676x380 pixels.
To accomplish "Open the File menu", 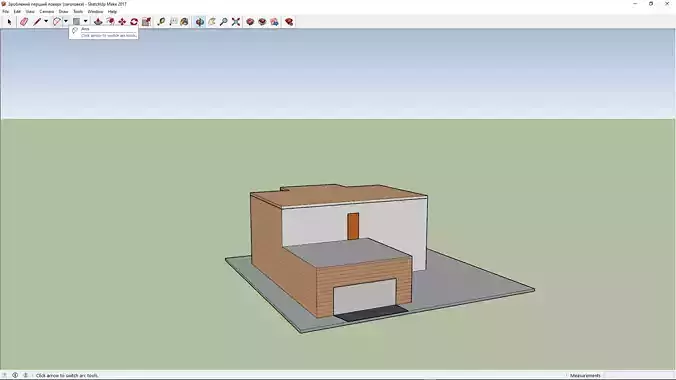I will [x=6, y=12].
